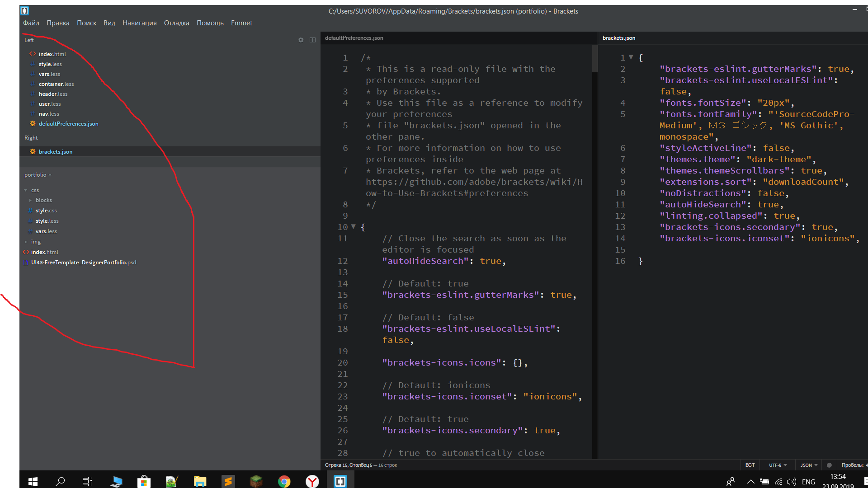The width and height of the screenshot is (868, 488).
Task: Fold the code block at line 10
Action: pyautogui.click(x=354, y=227)
